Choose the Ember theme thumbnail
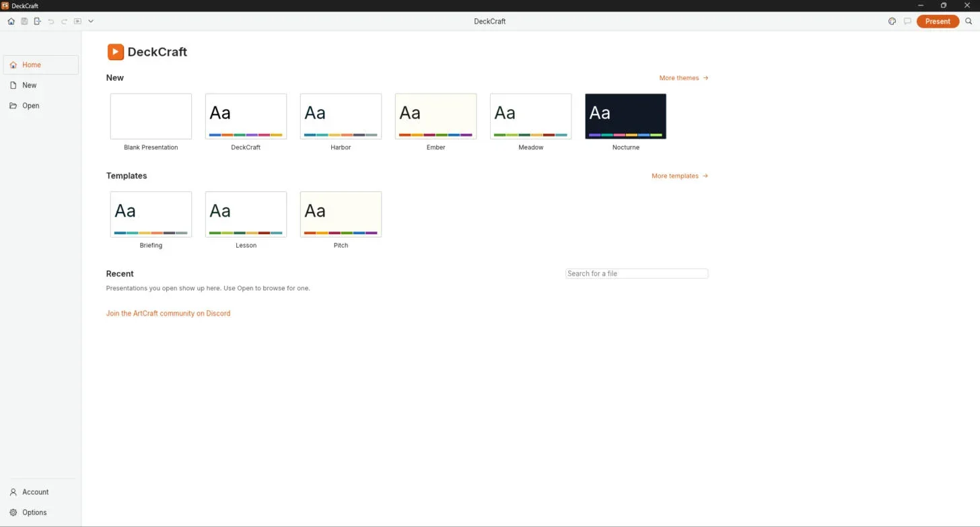 point(435,116)
